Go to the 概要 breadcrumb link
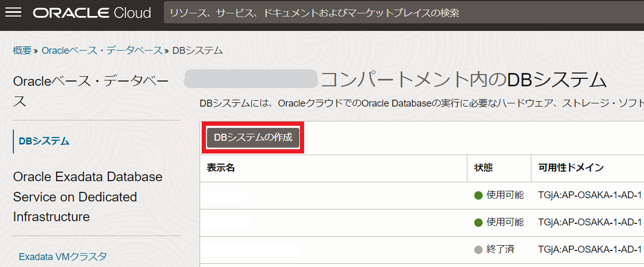 click(22, 51)
